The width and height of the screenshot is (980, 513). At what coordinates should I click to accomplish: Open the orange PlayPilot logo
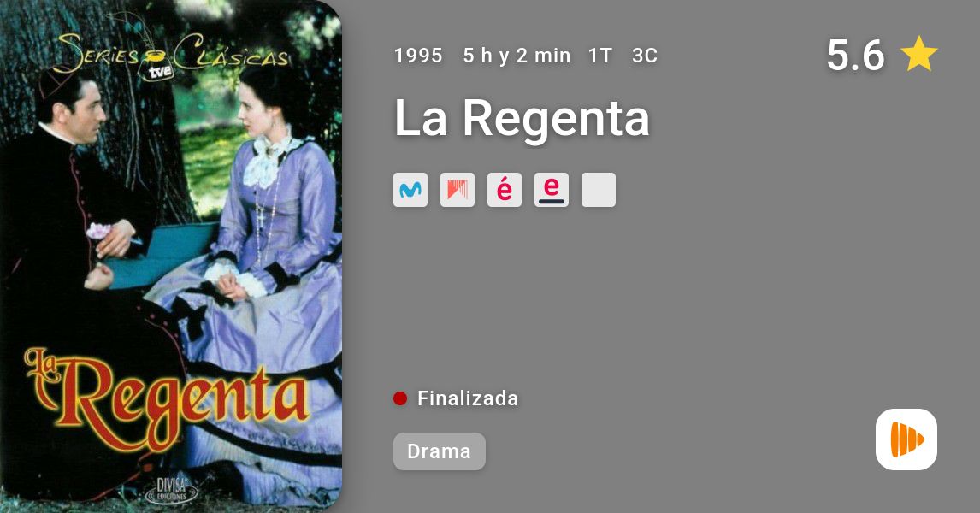tap(906, 439)
